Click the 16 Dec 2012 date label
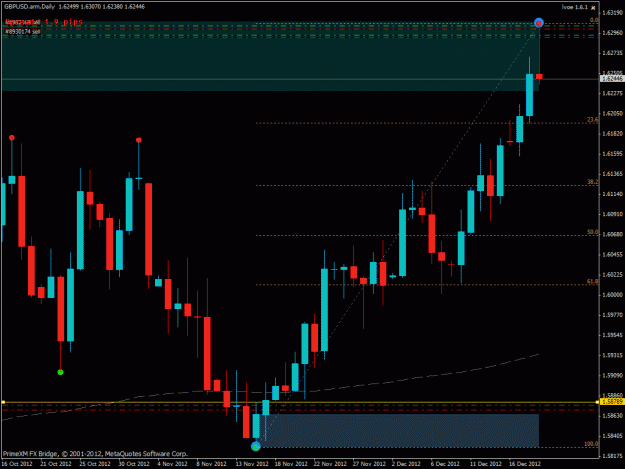Viewport: 625px width, 469px height. click(x=525, y=464)
